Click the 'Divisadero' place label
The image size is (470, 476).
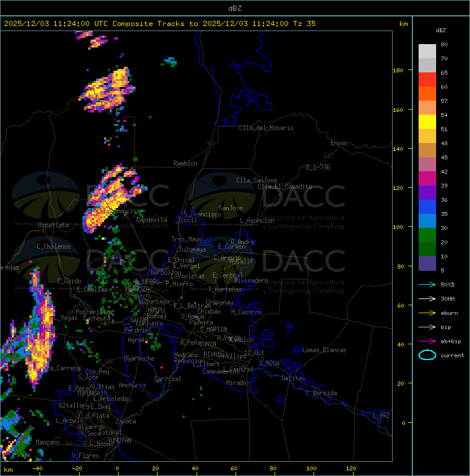pyautogui.click(x=251, y=280)
